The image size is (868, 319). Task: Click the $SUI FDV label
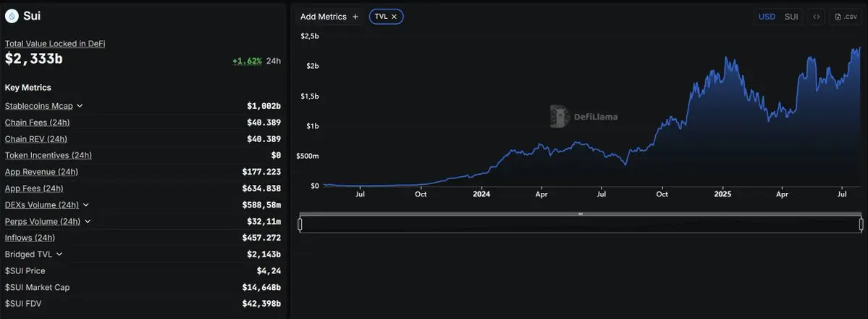click(23, 304)
